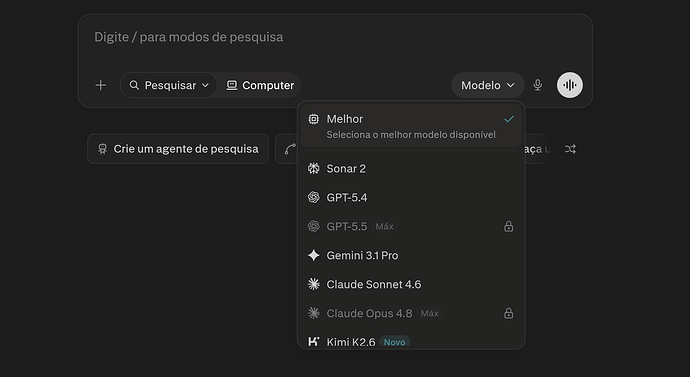Choose Sonar 2 as the model
This screenshot has width=690, height=377.
tap(411, 168)
